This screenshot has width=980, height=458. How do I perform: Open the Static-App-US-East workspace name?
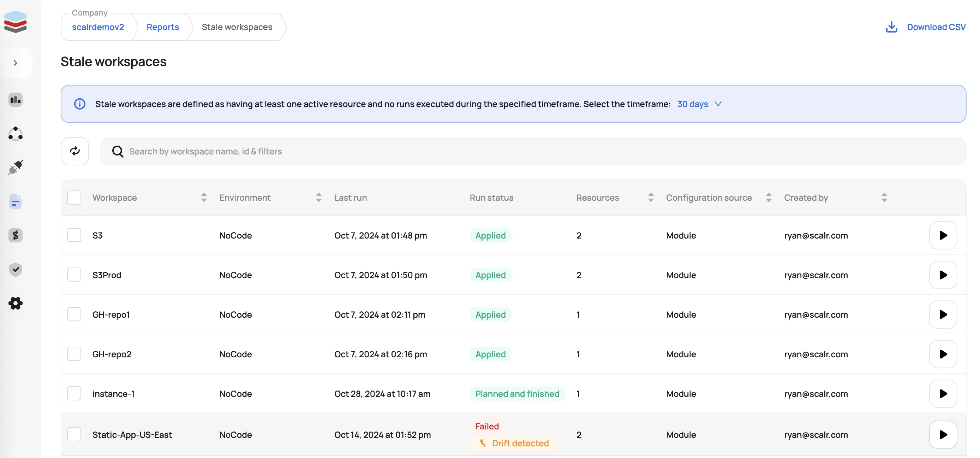(132, 434)
